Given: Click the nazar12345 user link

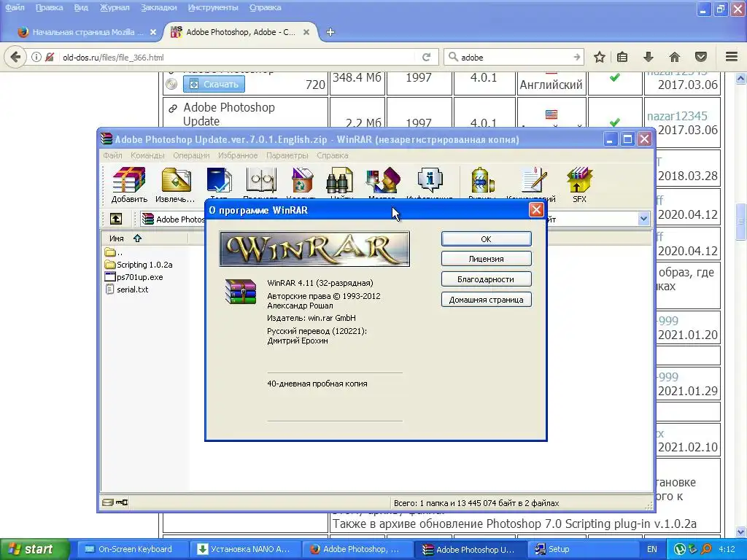Looking at the screenshot, I should (x=677, y=116).
